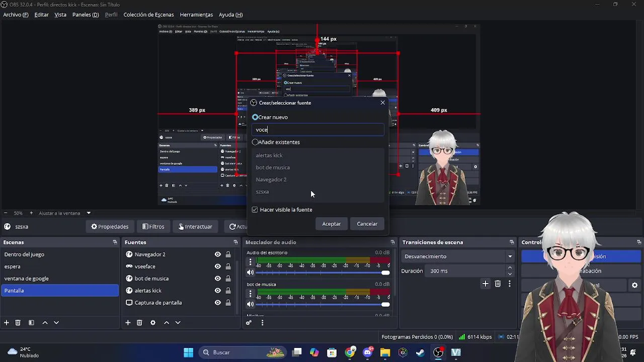Hide the vseeface source

point(217,266)
